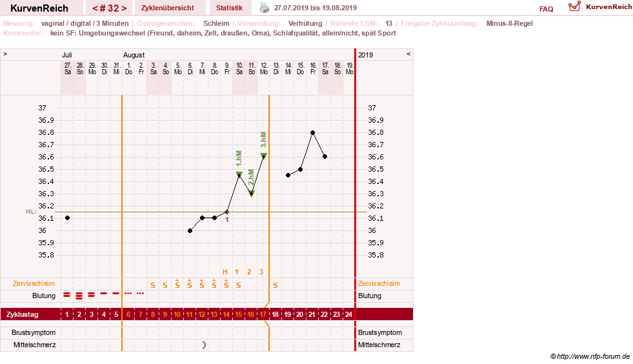Click the Juli month label
This screenshot has height=364, width=633.
coord(67,55)
